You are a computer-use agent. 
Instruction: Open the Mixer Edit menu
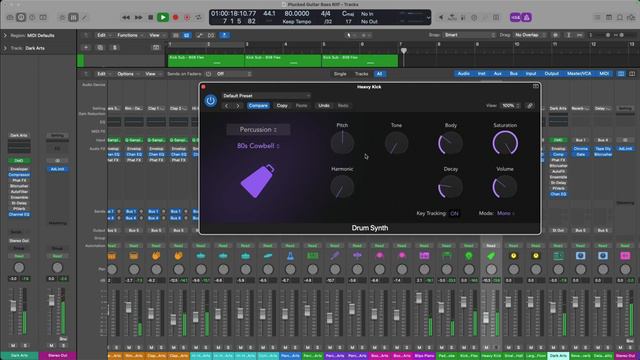[x=103, y=74]
